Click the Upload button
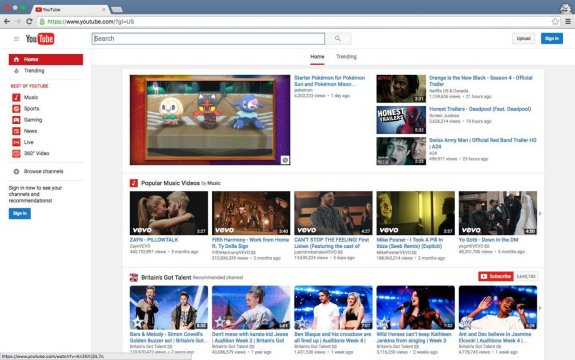 coord(523,38)
